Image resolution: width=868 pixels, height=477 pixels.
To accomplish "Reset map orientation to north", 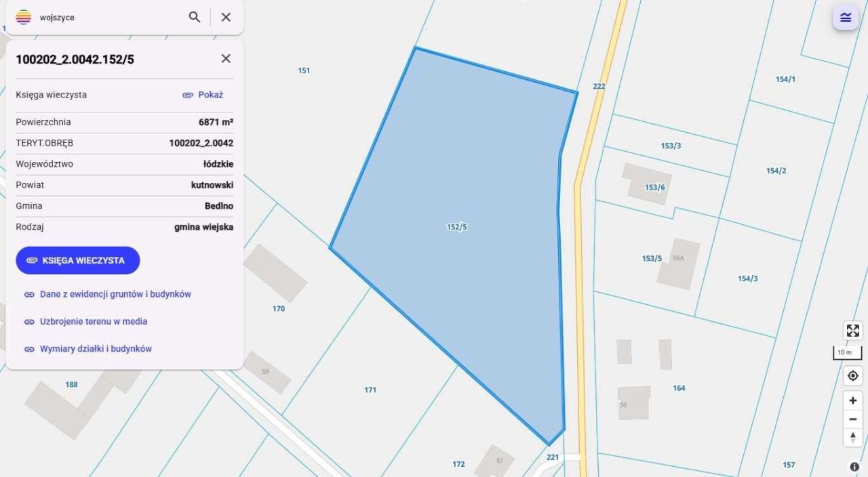I will (853, 437).
